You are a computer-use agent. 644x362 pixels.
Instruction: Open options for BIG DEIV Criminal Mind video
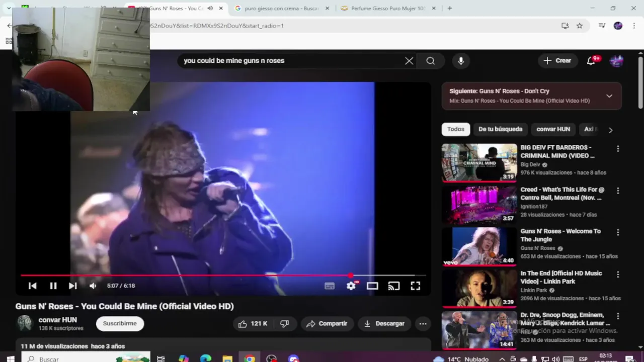618,149
